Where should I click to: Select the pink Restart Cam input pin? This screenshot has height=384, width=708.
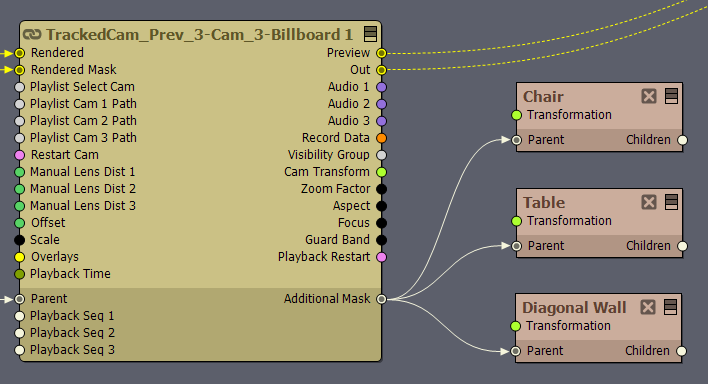(x=19, y=155)
